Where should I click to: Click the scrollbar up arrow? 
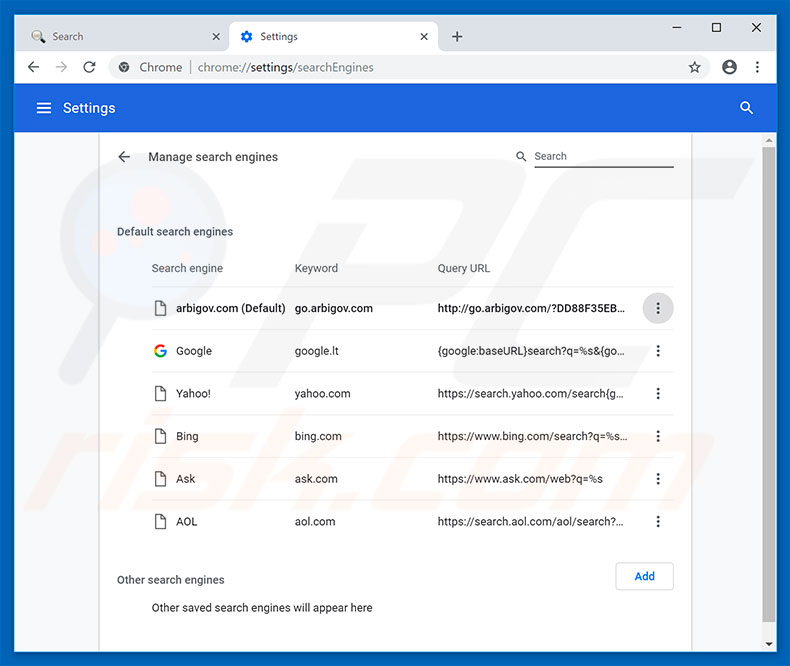768,140
